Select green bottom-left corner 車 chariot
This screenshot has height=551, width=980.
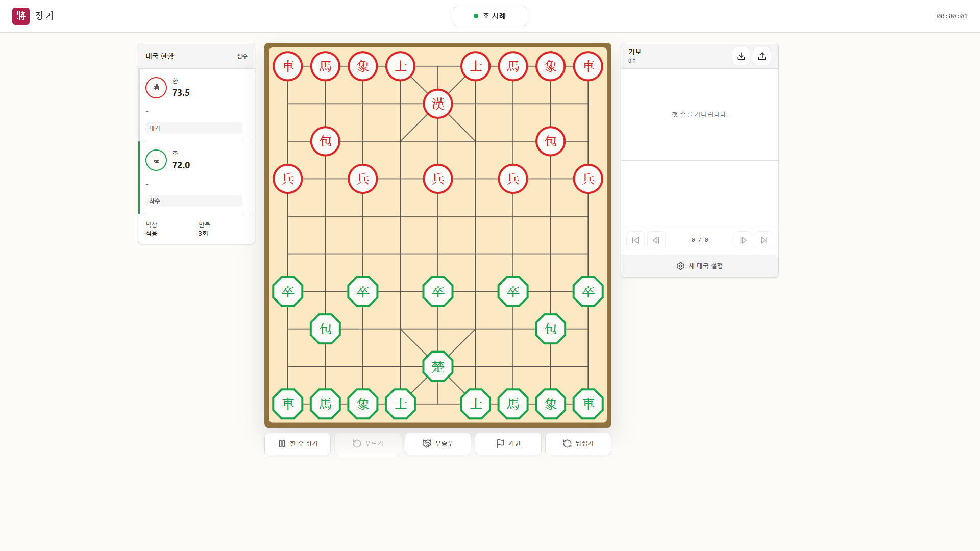pos(288,404)
